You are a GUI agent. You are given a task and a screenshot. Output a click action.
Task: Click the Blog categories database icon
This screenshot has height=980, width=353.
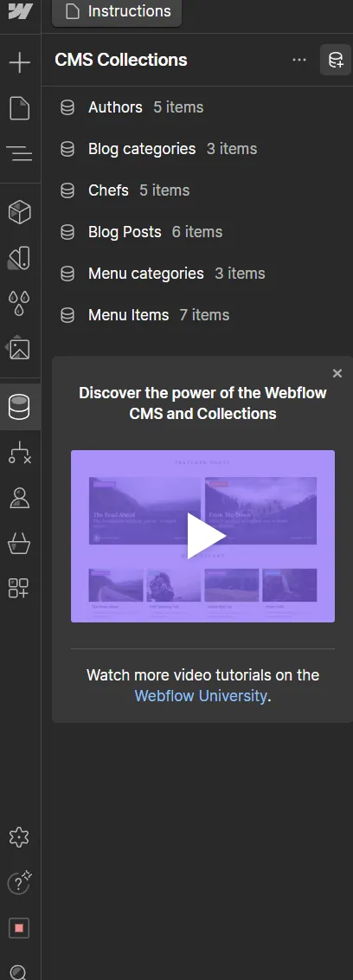coord(67,150)
